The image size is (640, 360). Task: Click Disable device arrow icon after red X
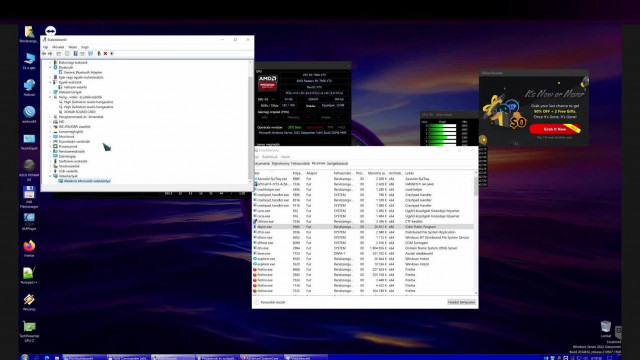112,53
